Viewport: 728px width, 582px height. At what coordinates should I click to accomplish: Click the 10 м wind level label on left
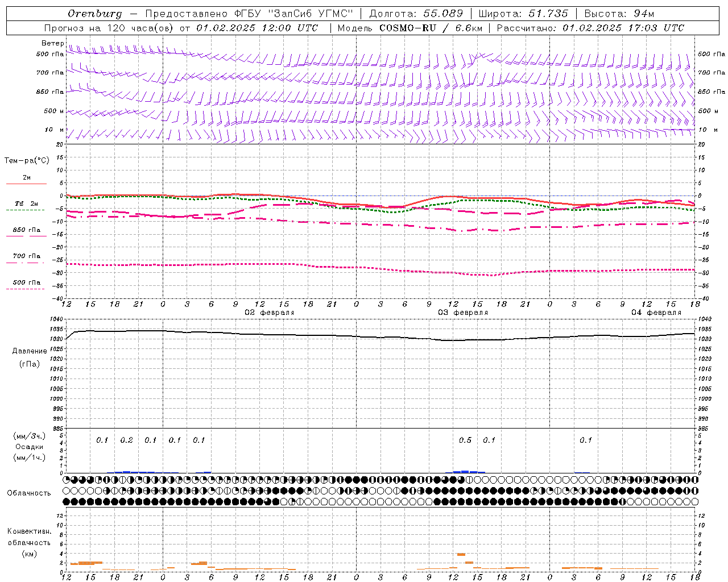pyautogui.click(x=55, y=130)
